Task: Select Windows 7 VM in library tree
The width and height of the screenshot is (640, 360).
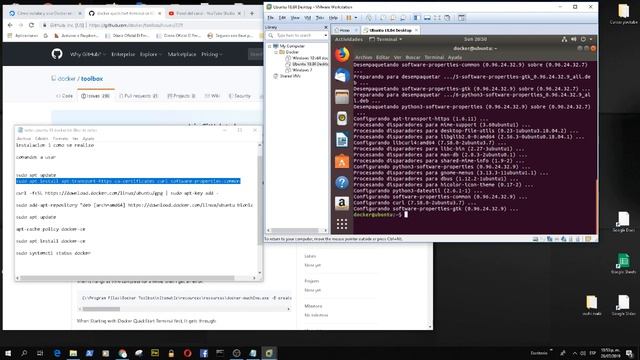Action: pyautogui.click(x=302, y=70)
